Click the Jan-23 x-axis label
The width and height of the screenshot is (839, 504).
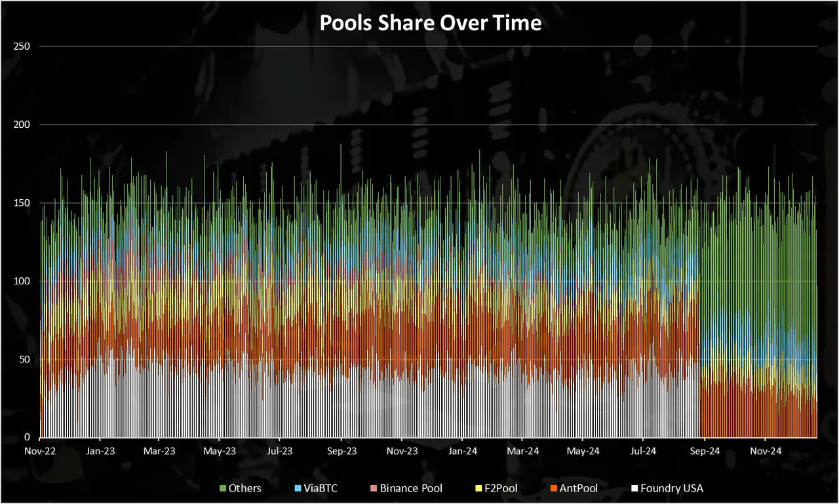(x=100, y=452)
